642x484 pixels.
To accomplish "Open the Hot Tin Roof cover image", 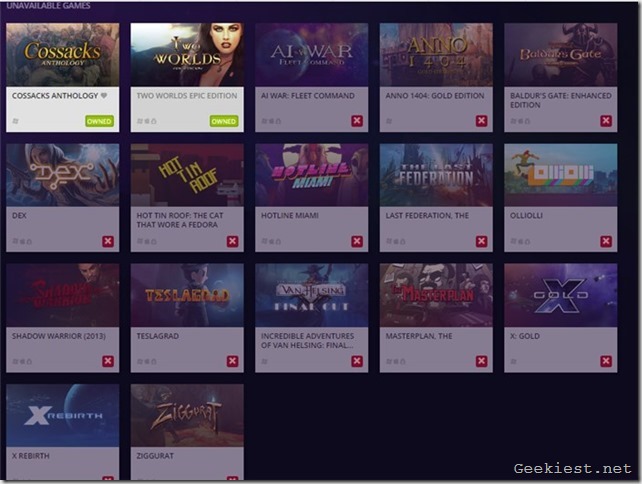I will pos(187,175).
